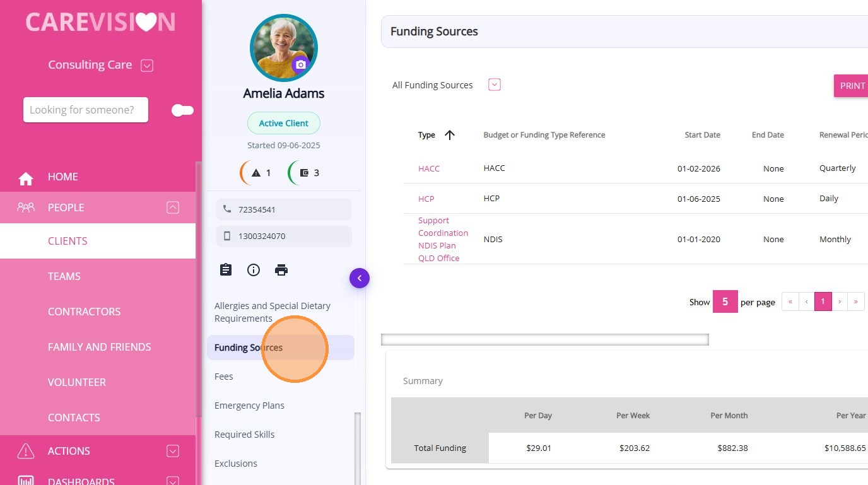Click the horizontal scrollbar below the table
This screenshot has width=868, height=485.
coord(544,340)
